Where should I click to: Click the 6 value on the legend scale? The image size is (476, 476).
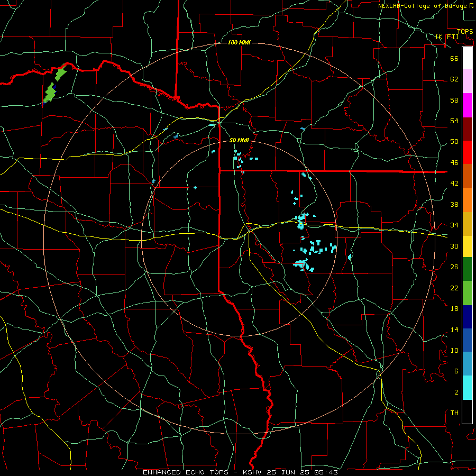click(x=456, y=371)
